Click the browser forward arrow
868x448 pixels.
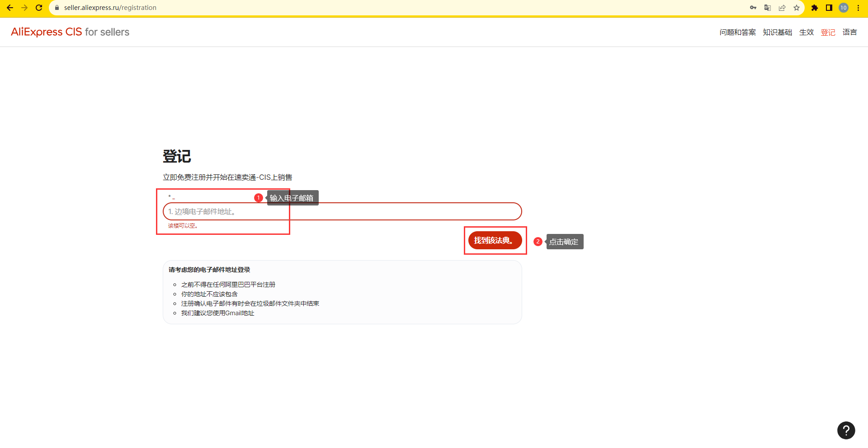coord(24,8)
